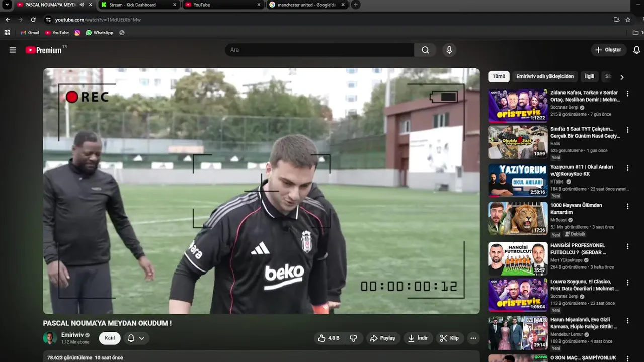Open Sınıfta 5 Saat TYT video thumbnail
644x362 pixels.
point(518,142)
